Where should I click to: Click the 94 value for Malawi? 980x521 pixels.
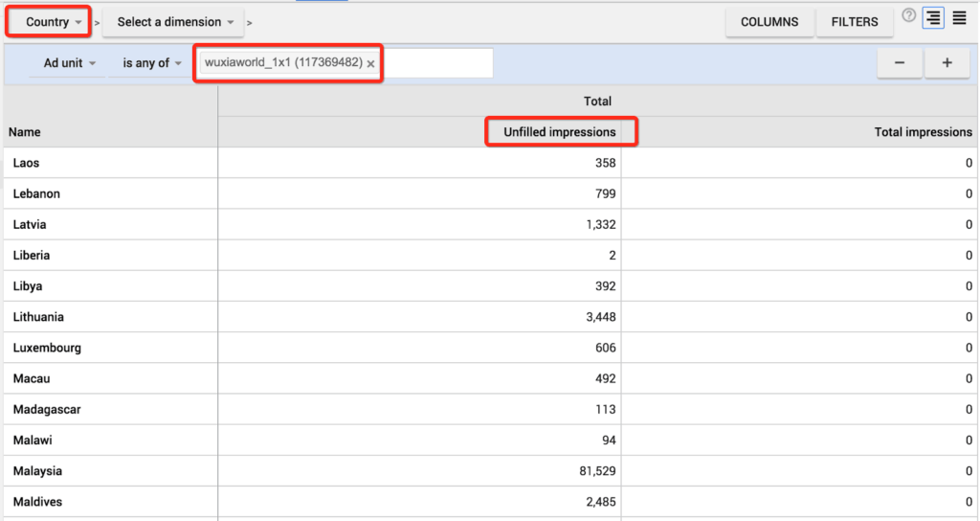[x=609, y=441]
